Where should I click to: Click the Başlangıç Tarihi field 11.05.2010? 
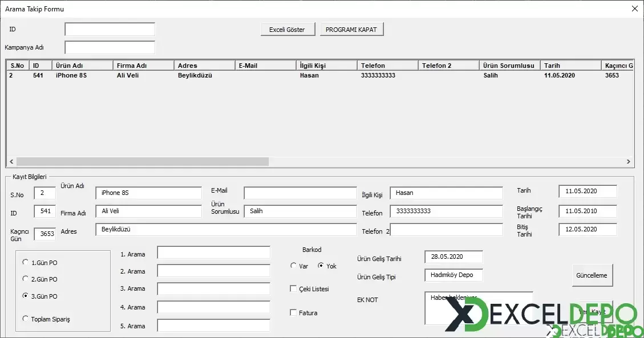tap(588, 211)
